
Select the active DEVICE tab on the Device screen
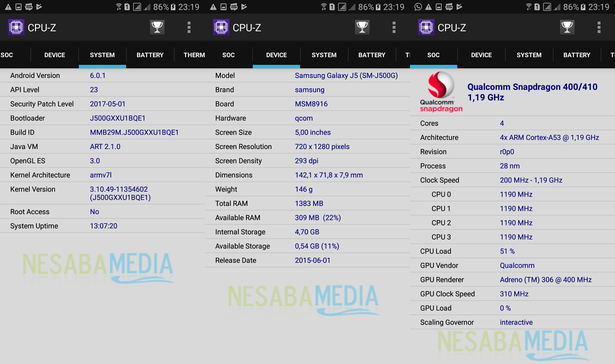[x=277, y=55]
